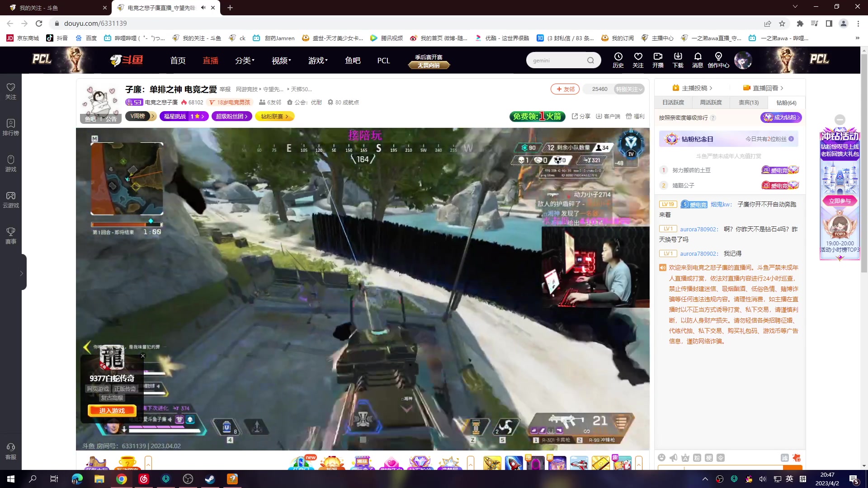Open the 消息 notification bell

tap(698, 60)
